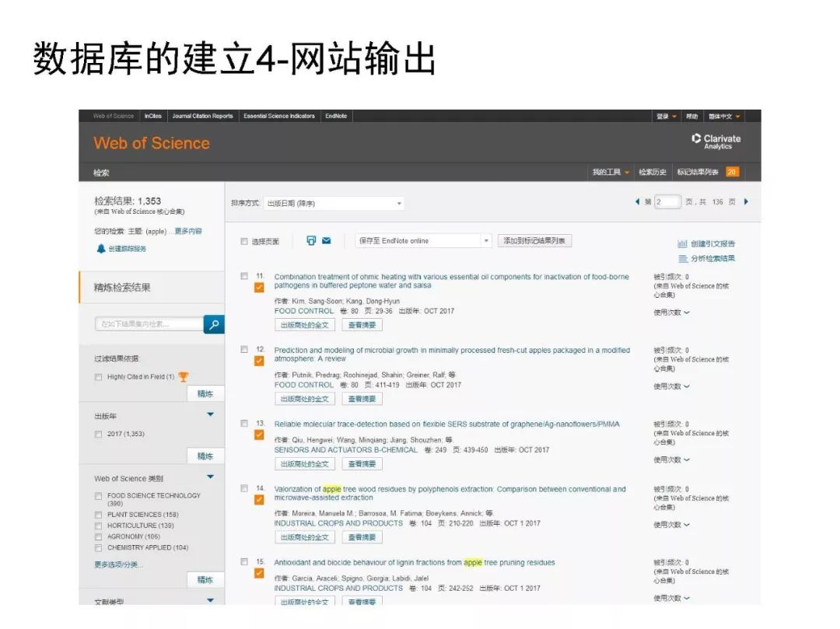Screen dimensions: 840x629
Task: Open the Search History menu item
Action: (653, 172)
